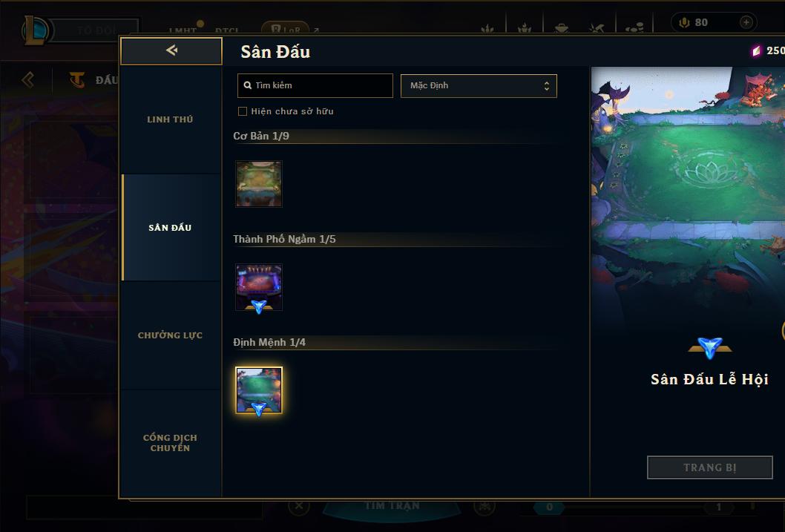Select the basic arena thumbnail
Viewport: 785px width, 532px height.
pyautogui.click(x=259, y=184)
